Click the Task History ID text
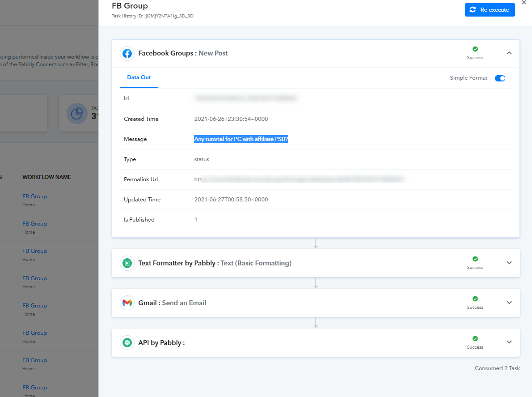 click(153, 16)
